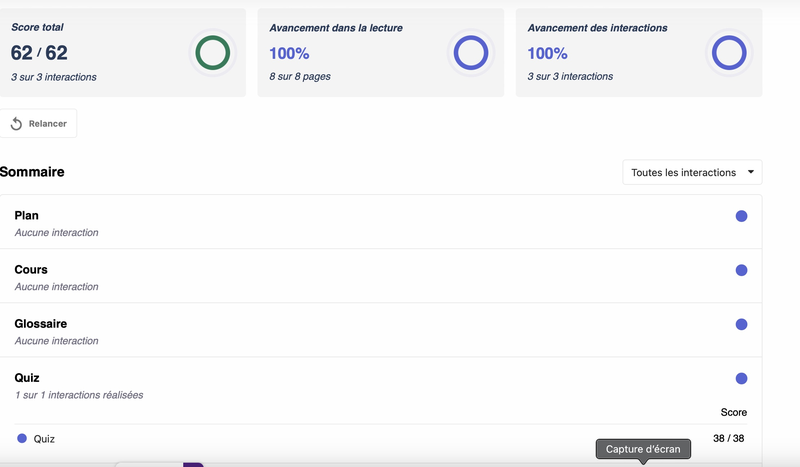Click the bullet dot beside Quiz interaction
The image size is (800, 467).
pos(22,438)
